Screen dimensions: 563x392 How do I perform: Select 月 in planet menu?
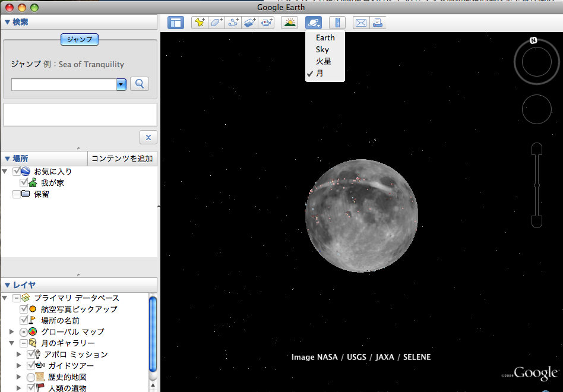tap(325, 73)
